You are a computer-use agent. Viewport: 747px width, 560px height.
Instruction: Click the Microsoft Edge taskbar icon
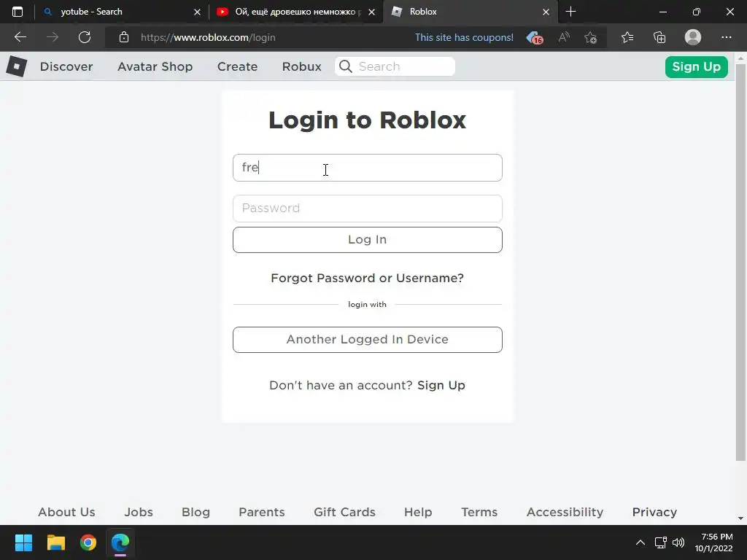coord(120,542)
